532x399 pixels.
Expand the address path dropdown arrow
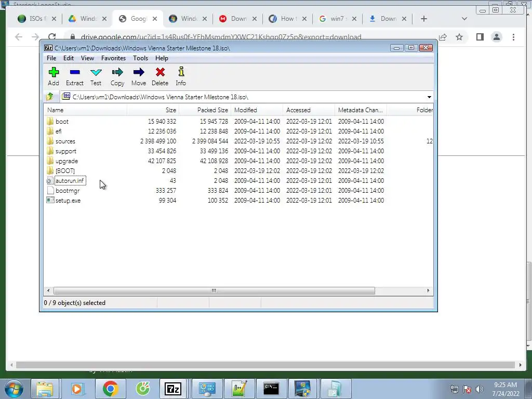coord(429,97)
